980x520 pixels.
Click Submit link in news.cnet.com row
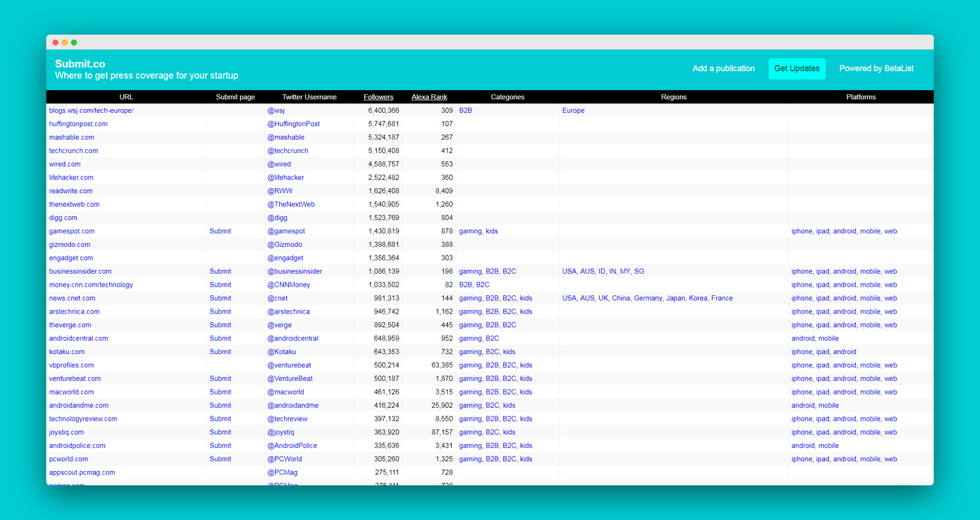click(x=221, y=299)
